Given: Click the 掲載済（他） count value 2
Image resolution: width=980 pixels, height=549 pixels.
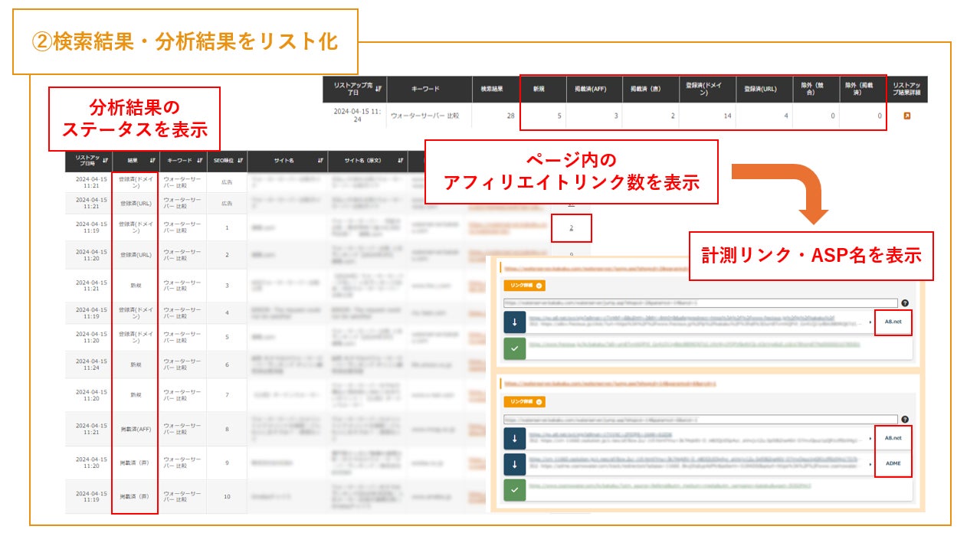Looking at the screenshot, I should [673, 116].
